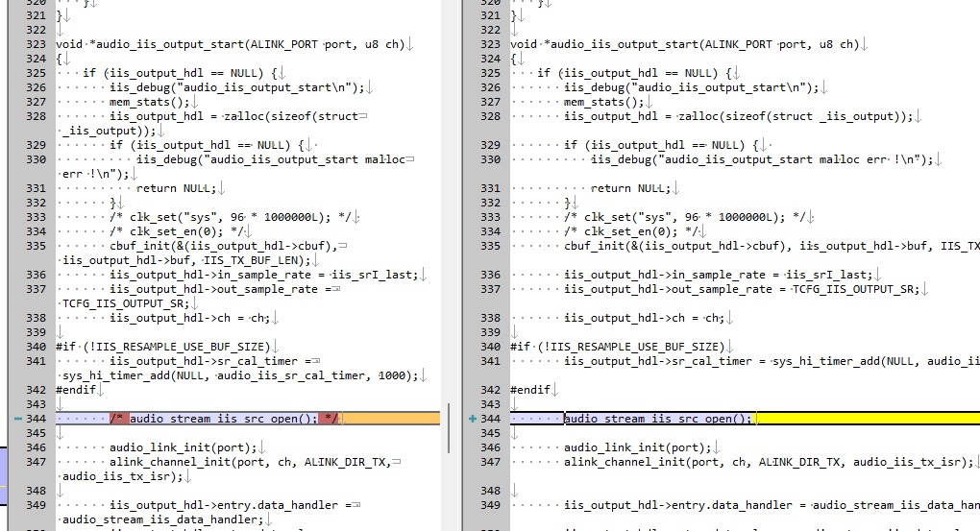Click line number 323 in left pane
Image resolution: width=980 pixels, height=531 pixels.
pyautogui.click(x=36, y=44)
